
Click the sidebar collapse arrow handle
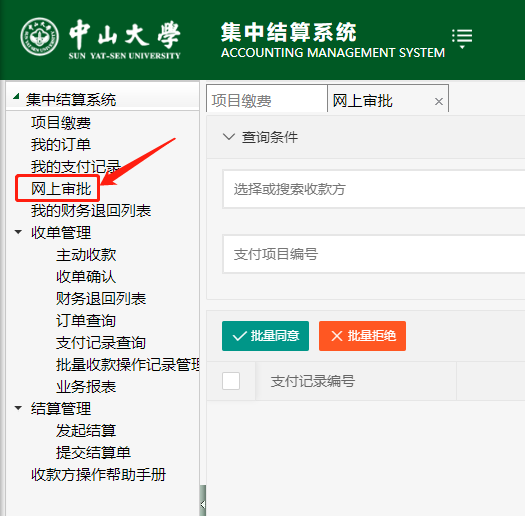click(203, 504)
